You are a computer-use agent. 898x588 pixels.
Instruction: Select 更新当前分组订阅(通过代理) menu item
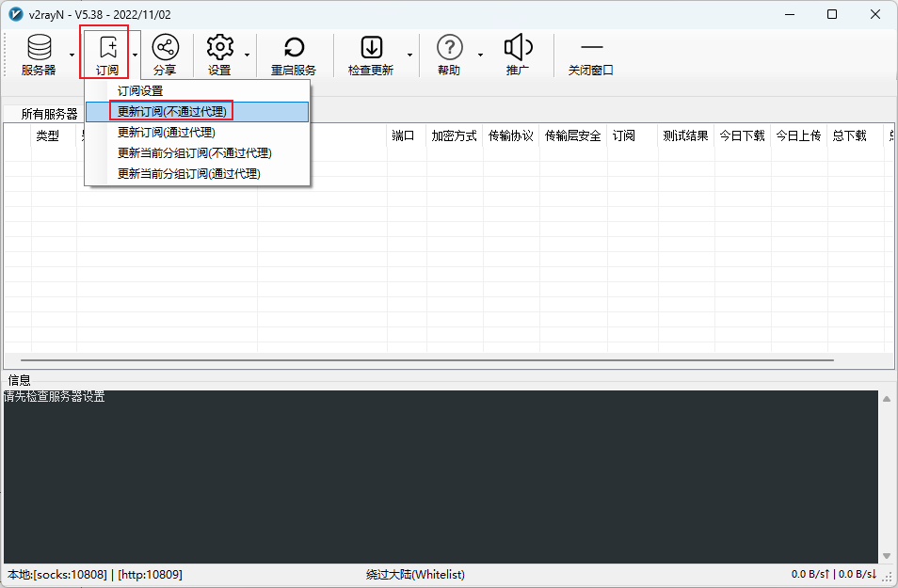197,173
